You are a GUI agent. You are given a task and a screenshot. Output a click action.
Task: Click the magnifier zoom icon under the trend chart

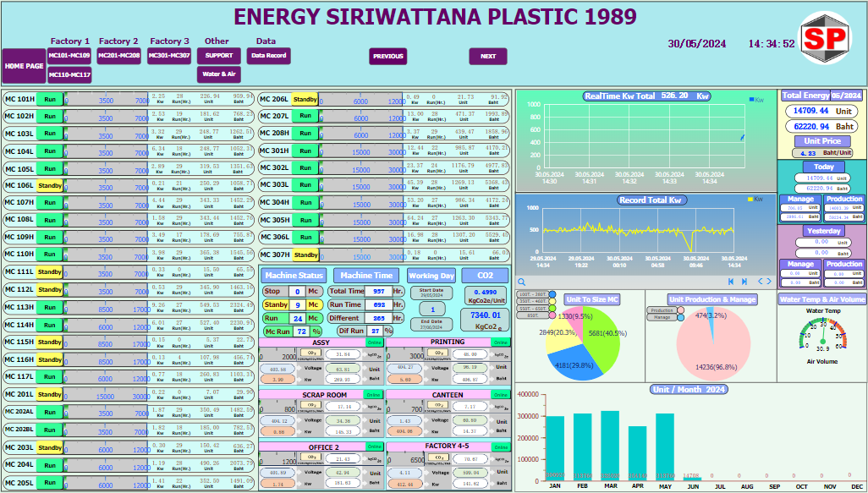pos(522,282)
